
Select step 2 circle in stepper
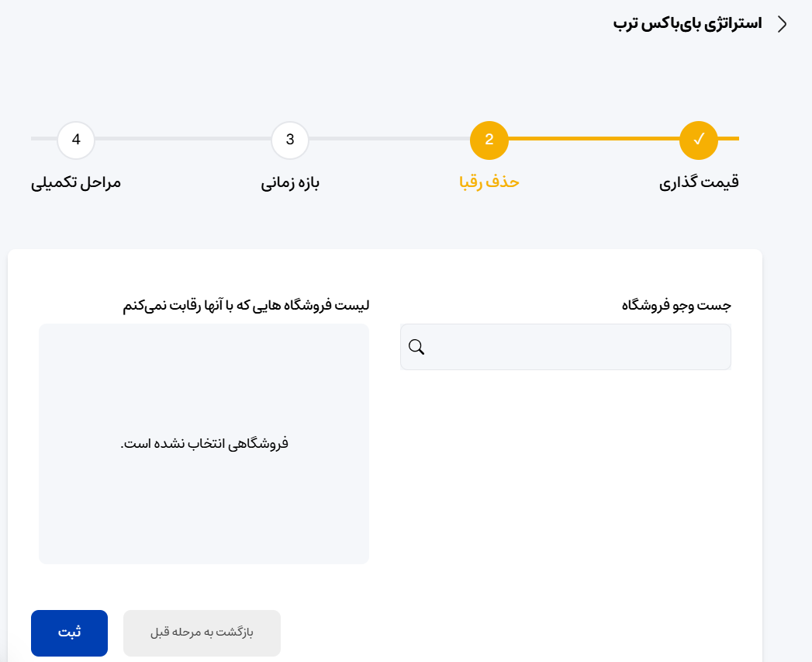pos(489,140)
